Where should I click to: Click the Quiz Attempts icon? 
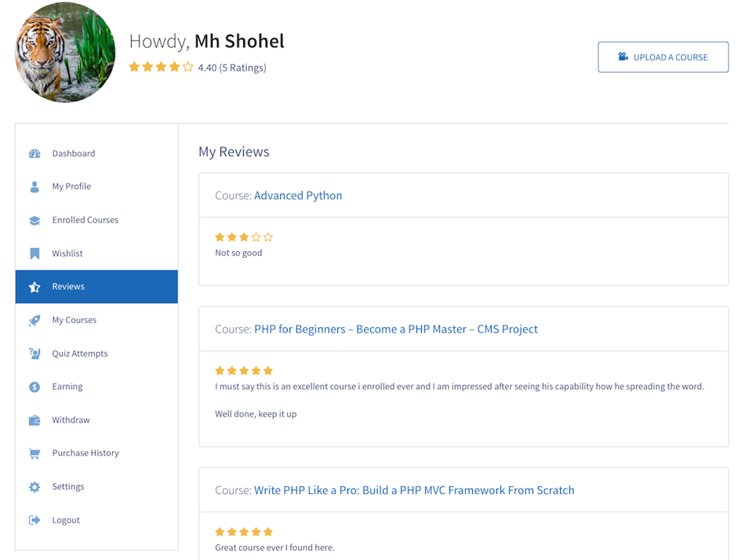35,354
